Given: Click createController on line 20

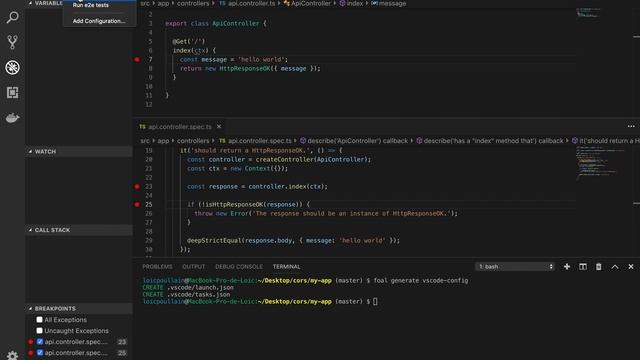Looking at the screenshot, I should point(284,160).
